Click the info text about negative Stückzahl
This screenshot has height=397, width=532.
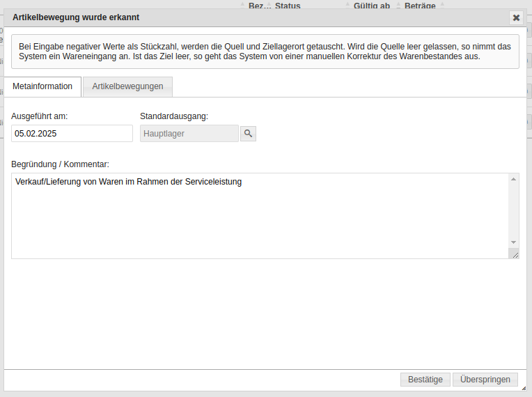[x=265, y=52]
